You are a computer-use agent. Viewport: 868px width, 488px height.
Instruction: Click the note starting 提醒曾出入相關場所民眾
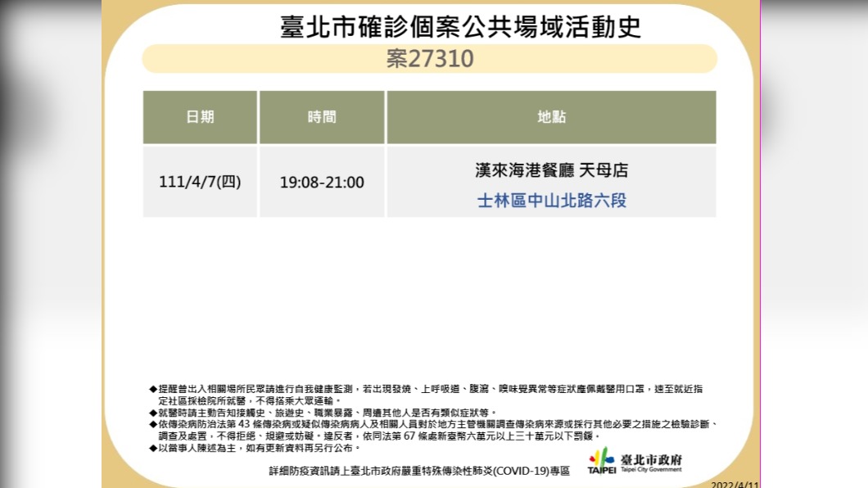pos(427,395)
